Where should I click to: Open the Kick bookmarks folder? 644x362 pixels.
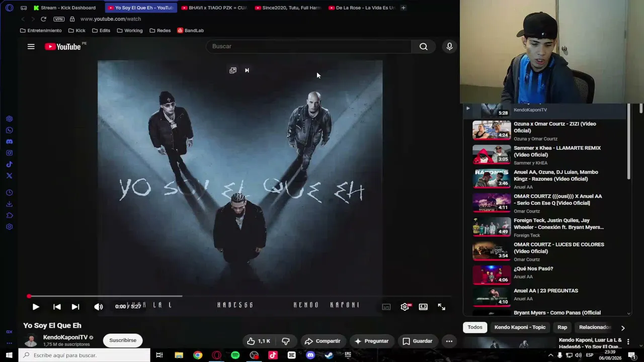76,31
